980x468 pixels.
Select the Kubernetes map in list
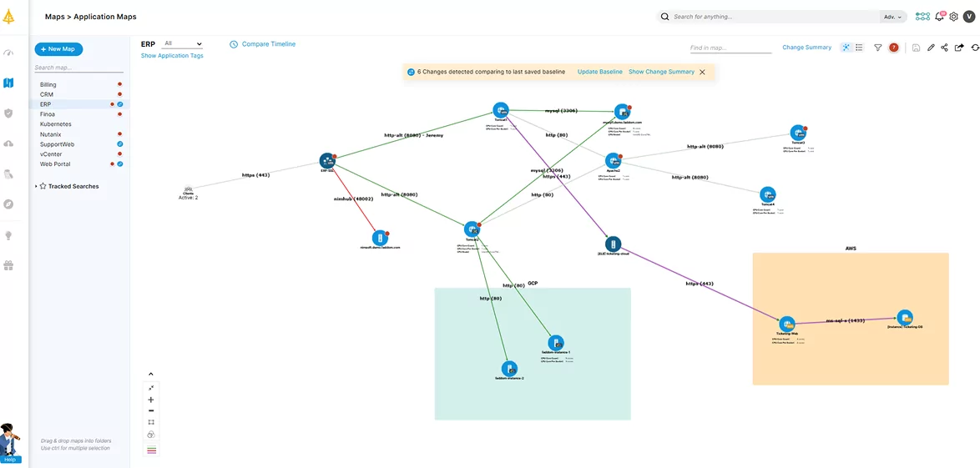(x=56, y=124)
